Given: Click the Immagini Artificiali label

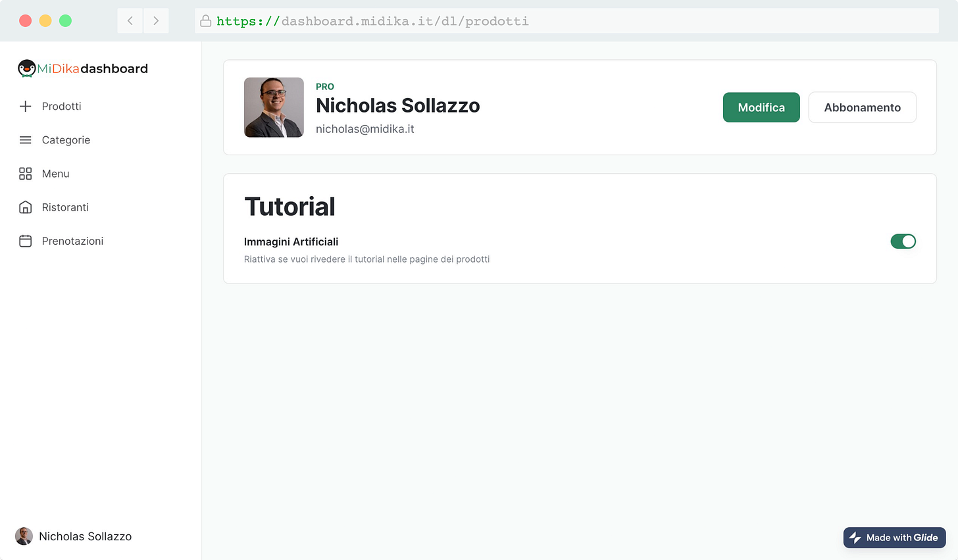Looking at the screenshot, I should click(291, 242).
